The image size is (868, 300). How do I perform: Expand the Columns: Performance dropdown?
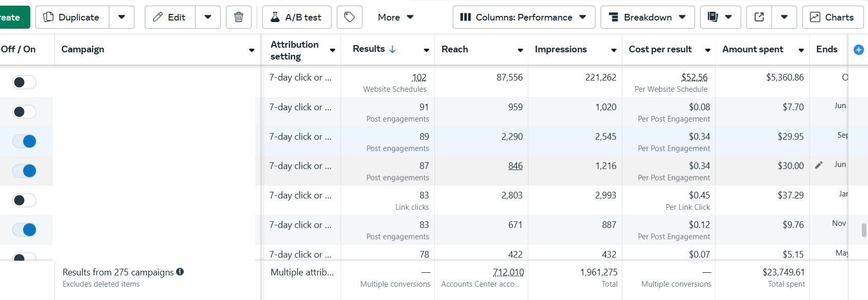[524, 17]
